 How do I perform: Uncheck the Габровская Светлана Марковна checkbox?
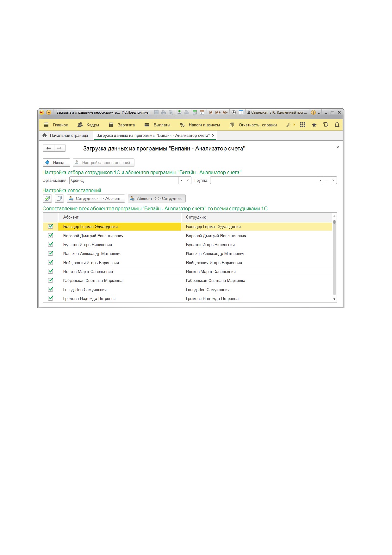51,280
